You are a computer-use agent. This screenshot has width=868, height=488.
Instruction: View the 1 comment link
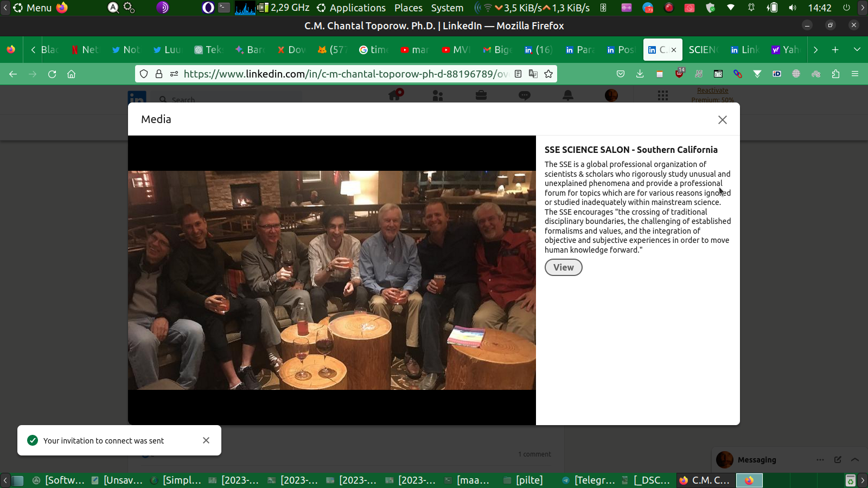(534, 454)
